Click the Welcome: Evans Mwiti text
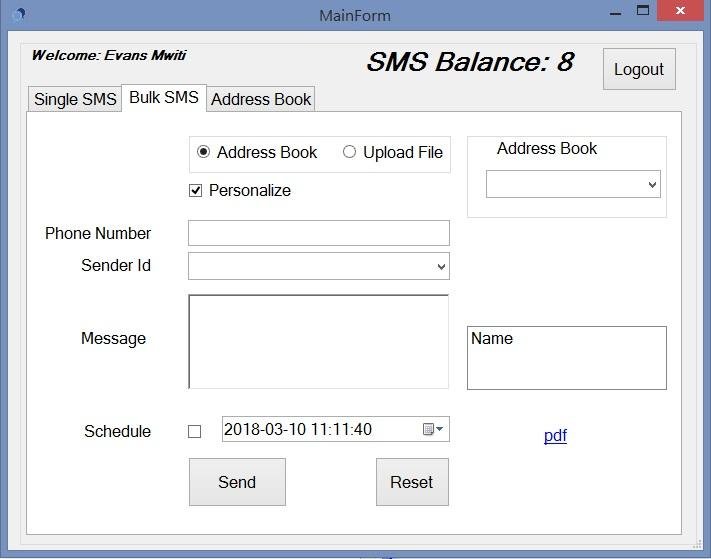This screenshot has height=559, width=711. click(x=109, y=55)
